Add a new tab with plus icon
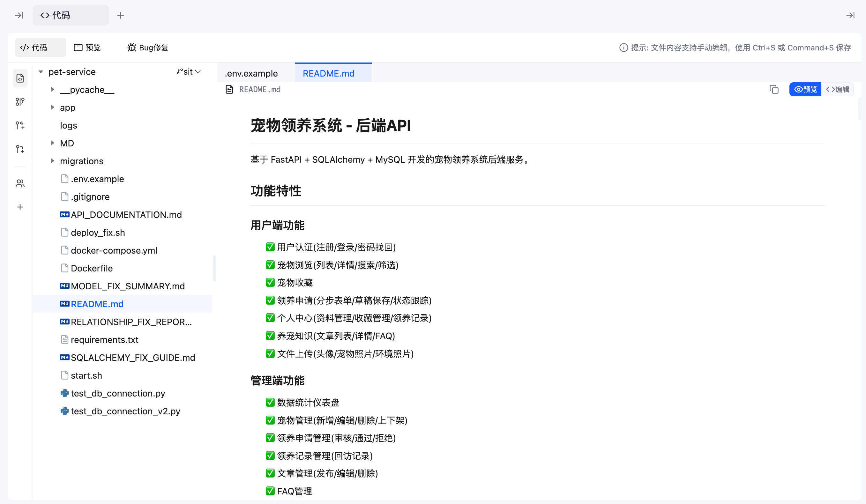The image size is (866, 504). point(121,15)
